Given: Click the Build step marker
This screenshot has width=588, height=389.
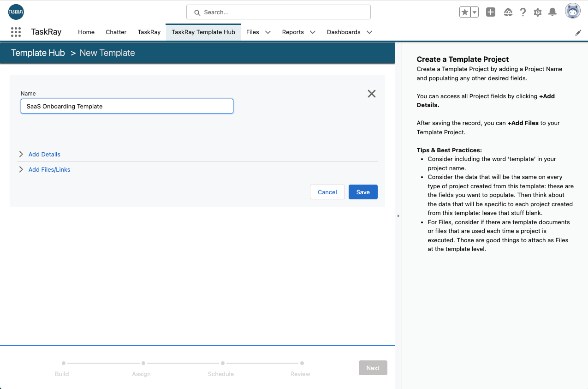Looking at the screenshot, I should (x=64, y=363).
